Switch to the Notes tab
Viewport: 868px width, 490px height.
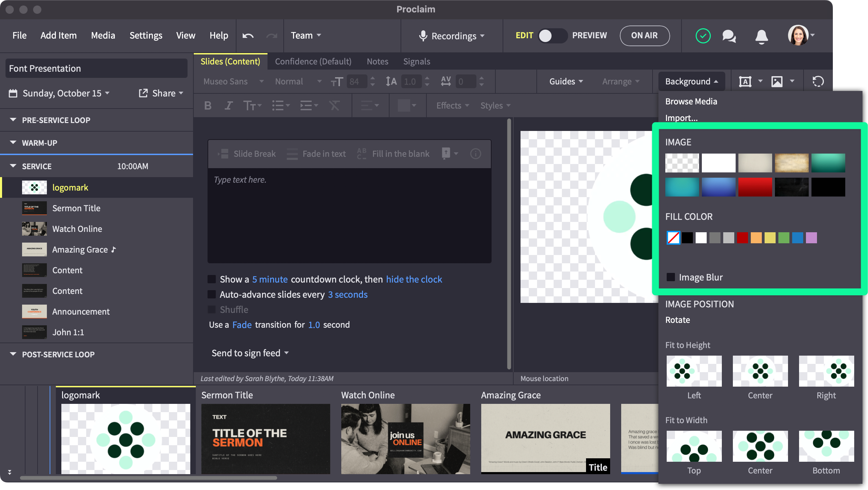pyautogui.click(x=377, y=61)
